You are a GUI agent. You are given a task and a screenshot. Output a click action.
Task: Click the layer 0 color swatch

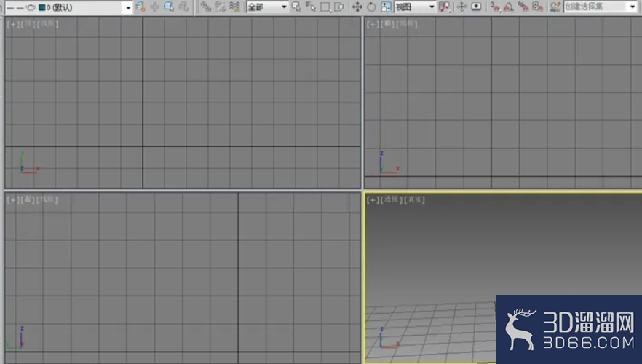tap(41, 7)
